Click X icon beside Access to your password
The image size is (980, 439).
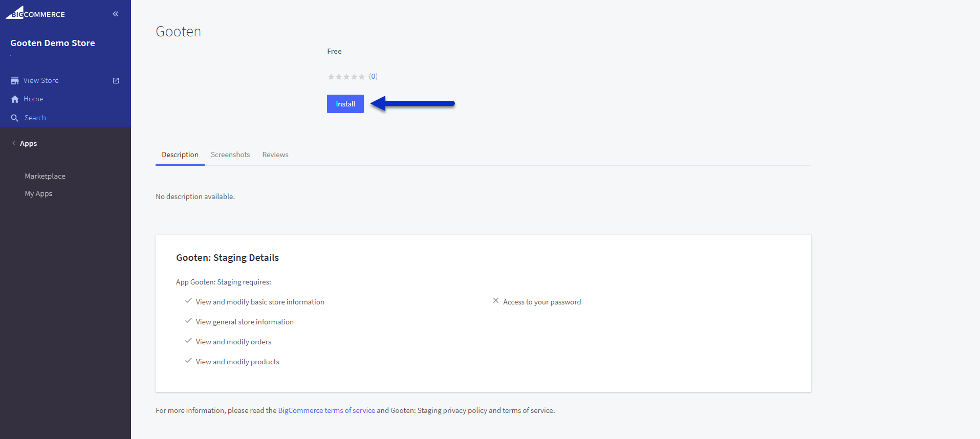click(x=496, y=301)
